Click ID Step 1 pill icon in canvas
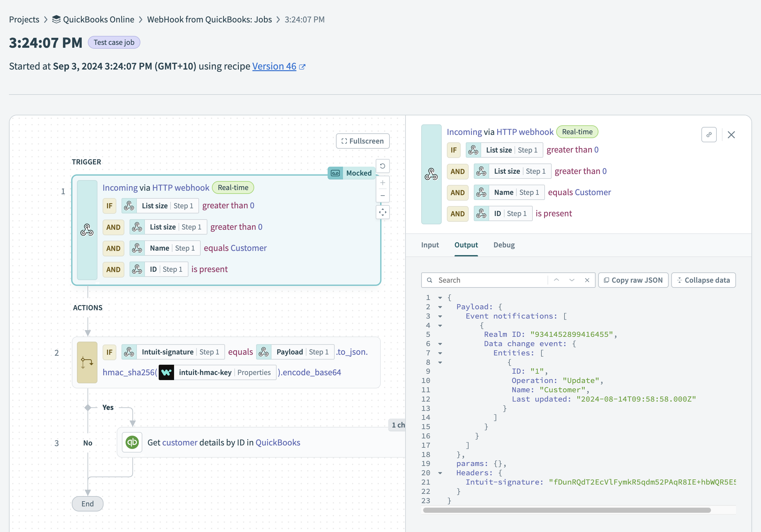Image resolution: width=761 pixels, height=532 pixels. [137, 269]
